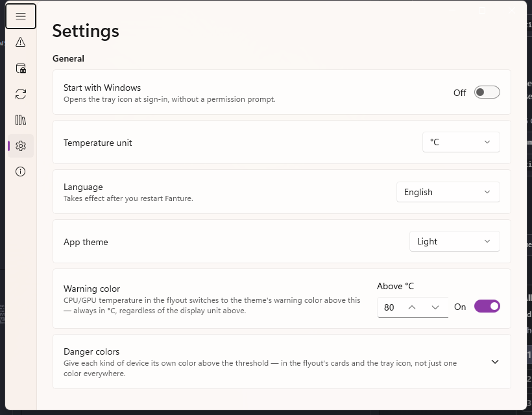532x415 pixels.
Task: Click the 'Above °C' label
Action: pos(395,286)
